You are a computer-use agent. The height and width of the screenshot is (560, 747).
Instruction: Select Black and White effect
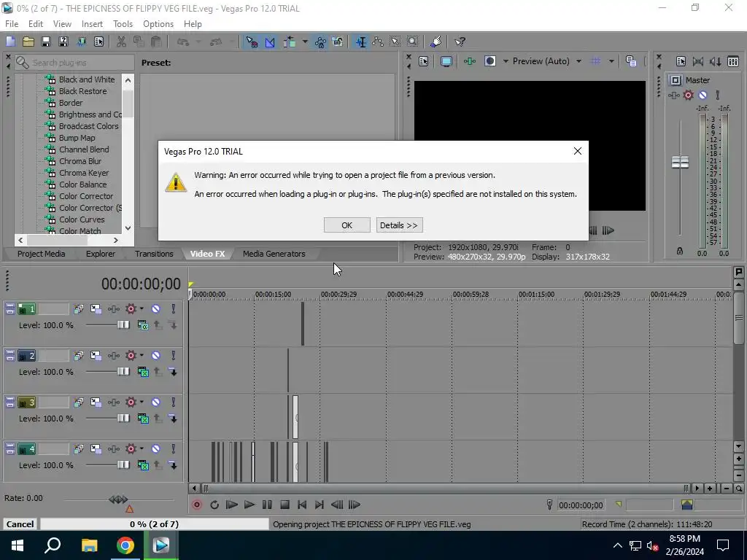click(87, 79)
